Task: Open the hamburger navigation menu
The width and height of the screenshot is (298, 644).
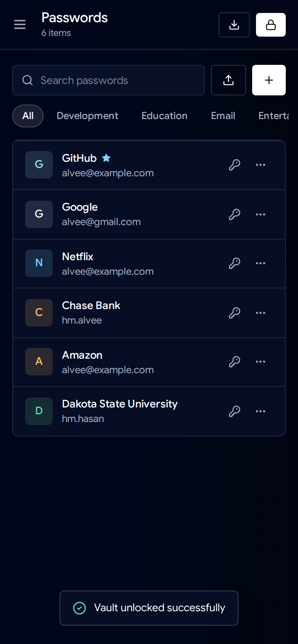Action: [x=20, y=25]
